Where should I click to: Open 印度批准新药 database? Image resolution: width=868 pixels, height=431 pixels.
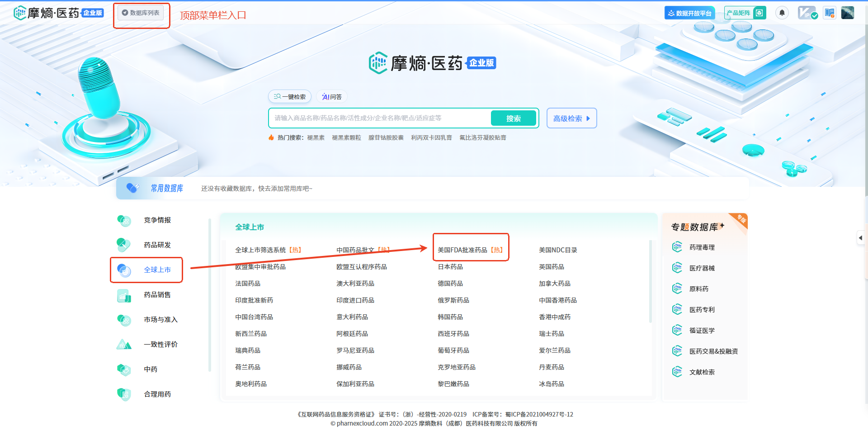pyautogui.click(x=254, y=300)
